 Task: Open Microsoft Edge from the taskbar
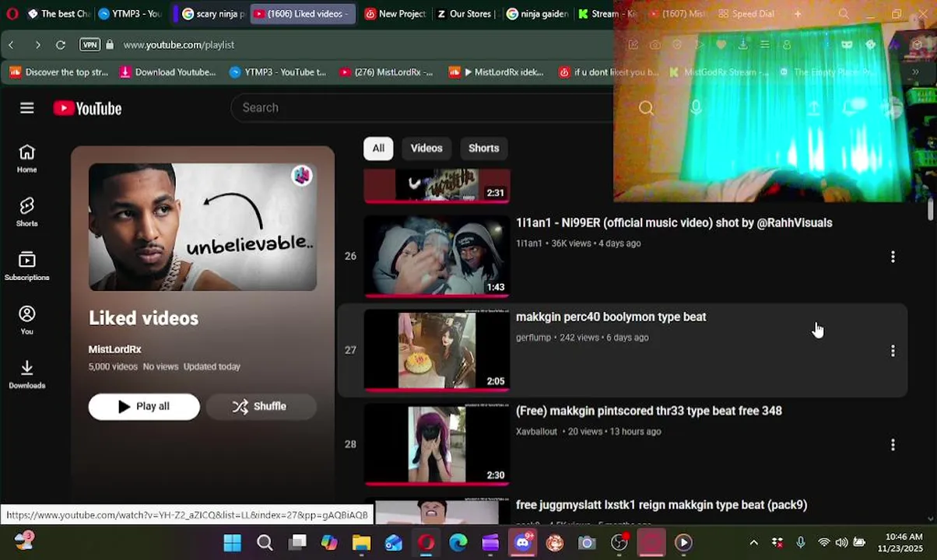coord(458,543)
